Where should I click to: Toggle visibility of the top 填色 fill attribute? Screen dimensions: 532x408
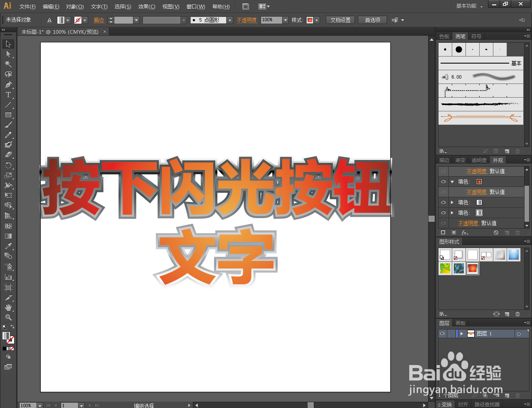(443, 182)
